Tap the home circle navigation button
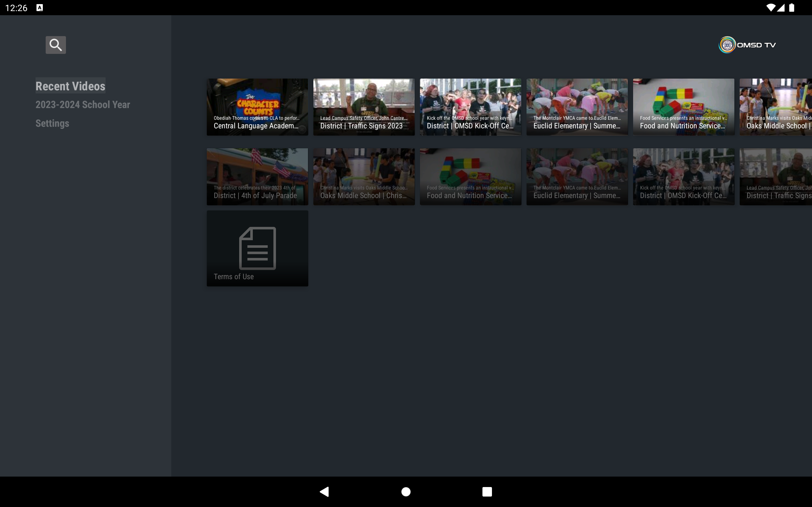Image resolution: width=812 pixels, height=507 pixels. pos(406,491)
